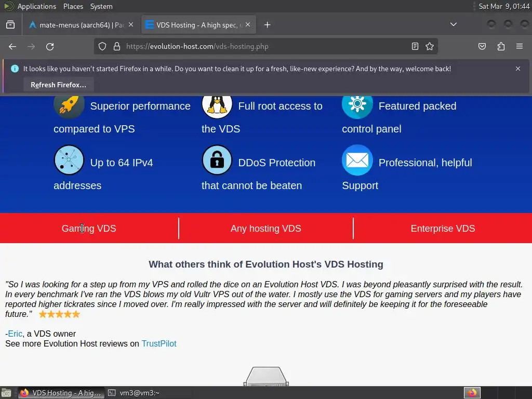Switch to VDS Hosting taskbar window
Screen dimensions: 532x399
coord(61,393)
